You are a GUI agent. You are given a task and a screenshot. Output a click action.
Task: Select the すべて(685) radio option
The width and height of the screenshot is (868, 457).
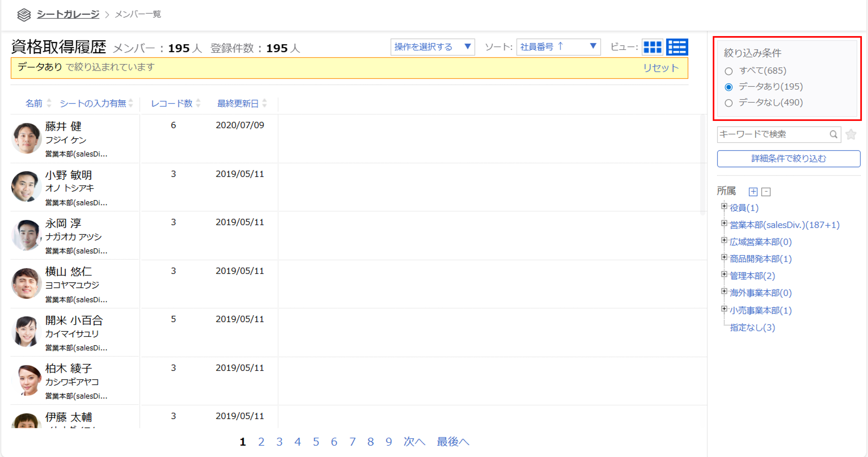coord(729,71)
